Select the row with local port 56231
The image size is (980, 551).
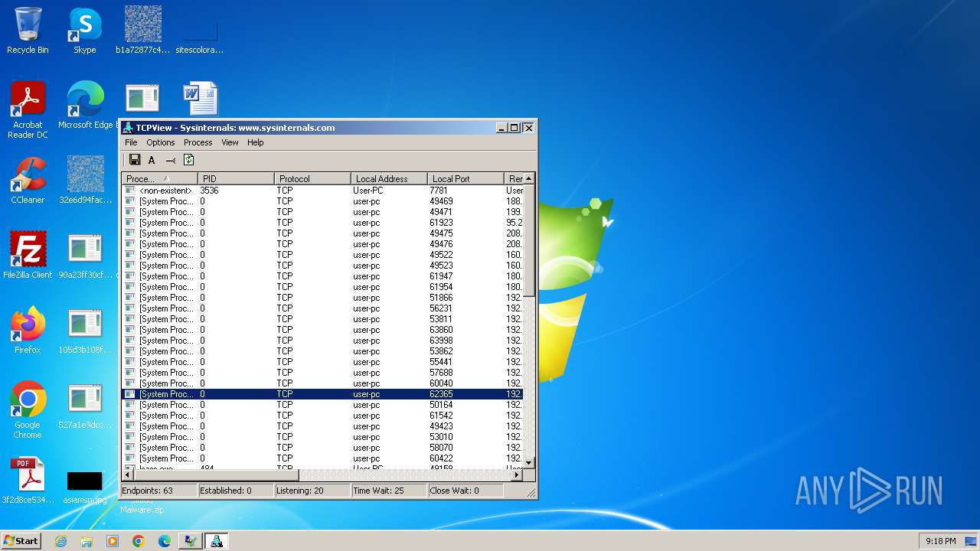[x=322, y=308]
